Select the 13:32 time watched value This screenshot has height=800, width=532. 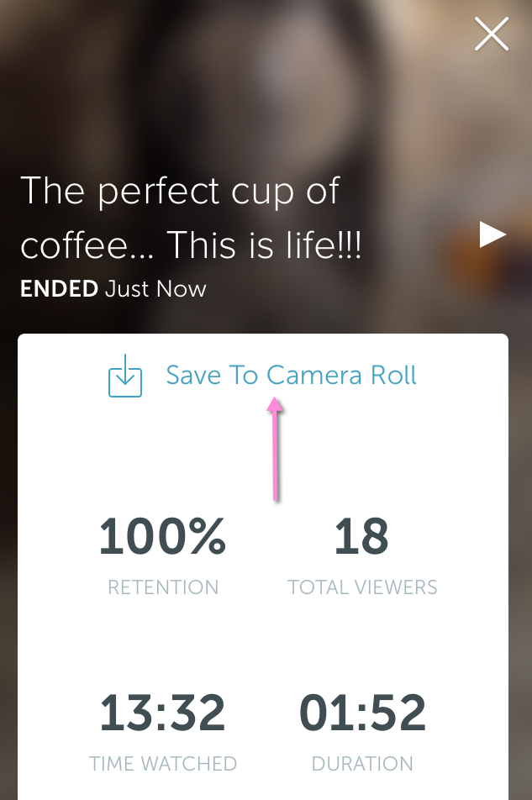click(162, 713)
